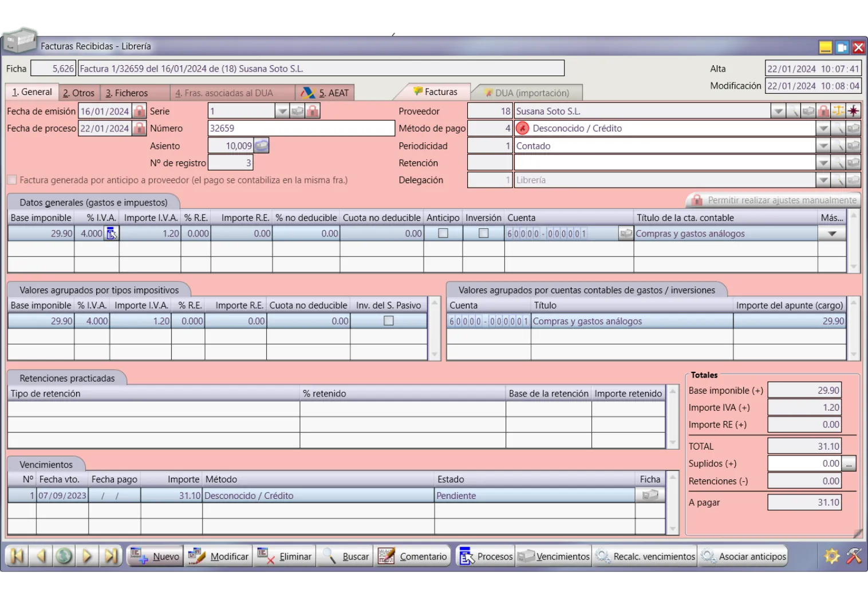Click the settings gear icon at bottom right

[x=831, y=556]
